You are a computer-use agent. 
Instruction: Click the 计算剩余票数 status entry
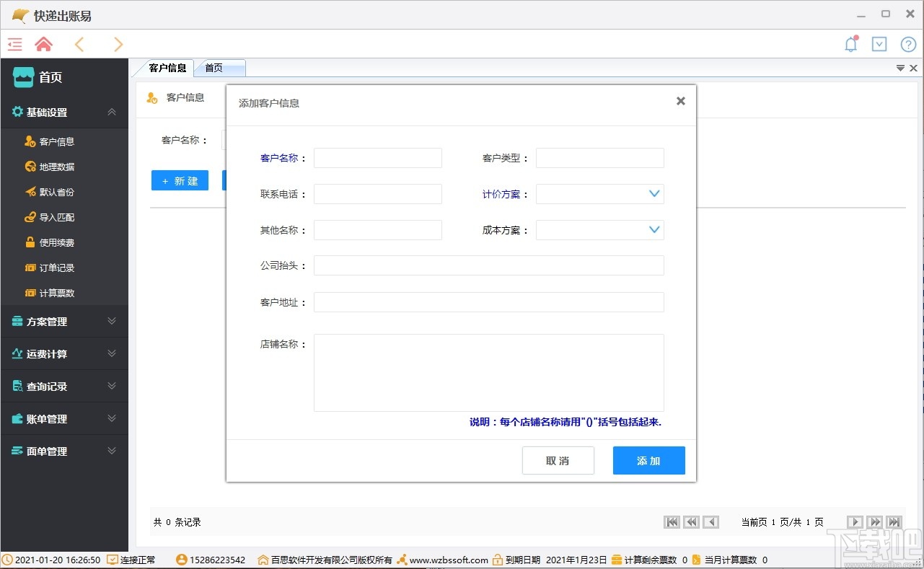(x=649, y=560)
